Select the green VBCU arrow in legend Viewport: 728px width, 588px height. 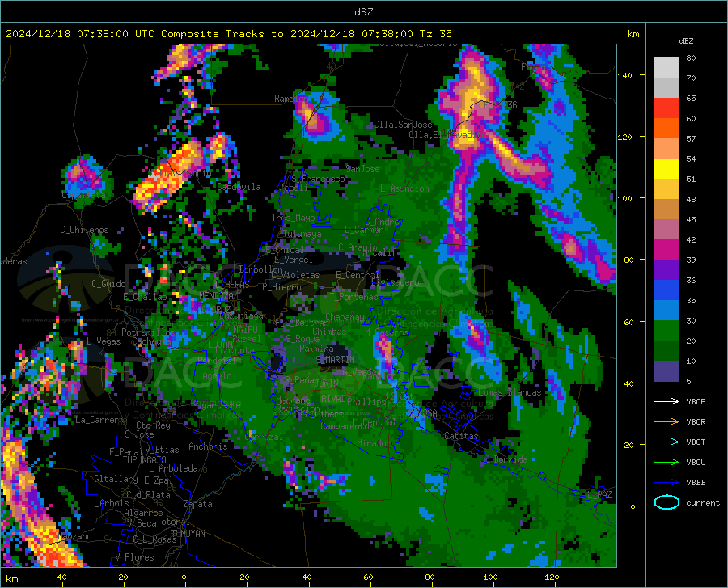[x=667, y=463]
